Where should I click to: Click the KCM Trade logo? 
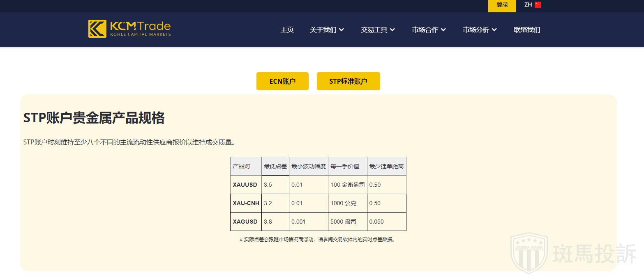point(129,29)
